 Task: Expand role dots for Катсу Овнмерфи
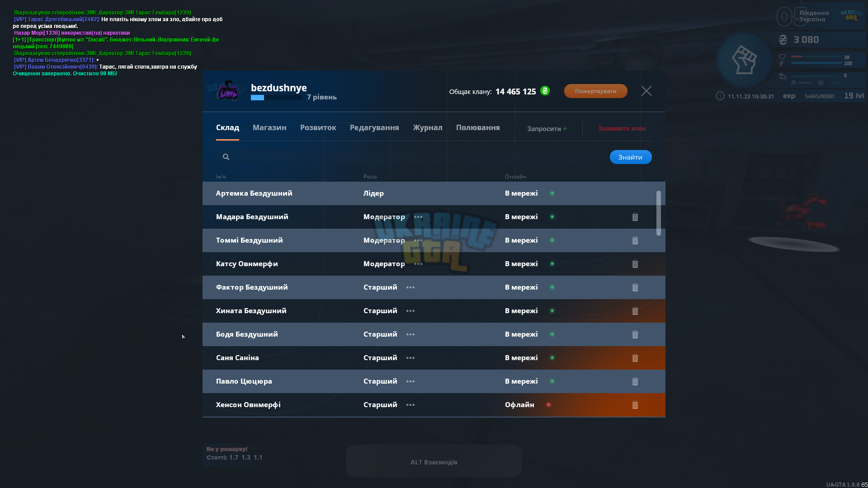click(x=418, y=264)
